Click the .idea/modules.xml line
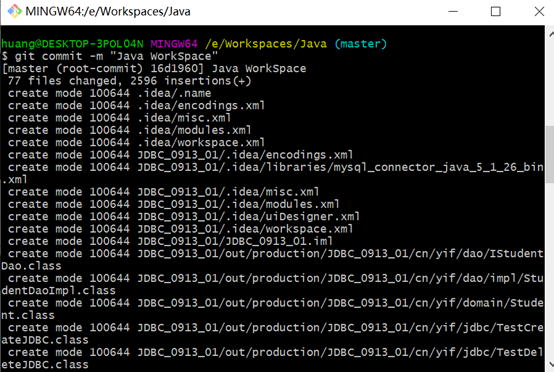Viewport: 554px width, 372px height. (130, 130)
